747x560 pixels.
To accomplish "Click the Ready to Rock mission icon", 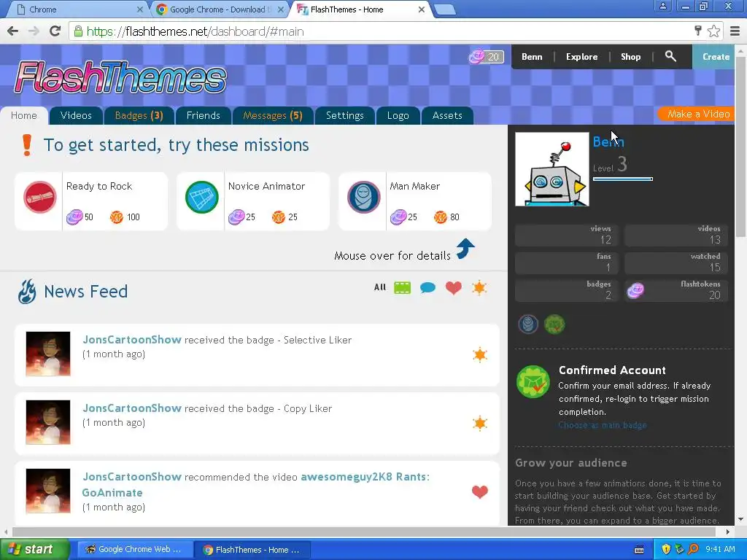I will [x=39, y=197].
